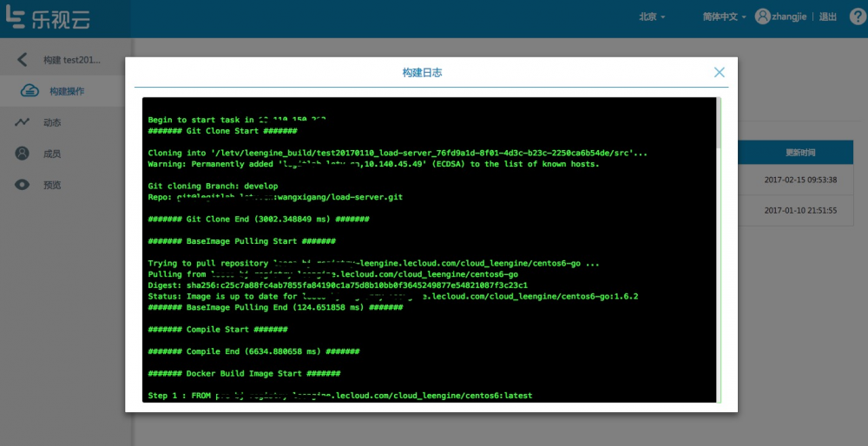This screenshot has height=446, width=868.
Task: Click the 'Status: Image is up to date' line
Action: pos(393,297)
